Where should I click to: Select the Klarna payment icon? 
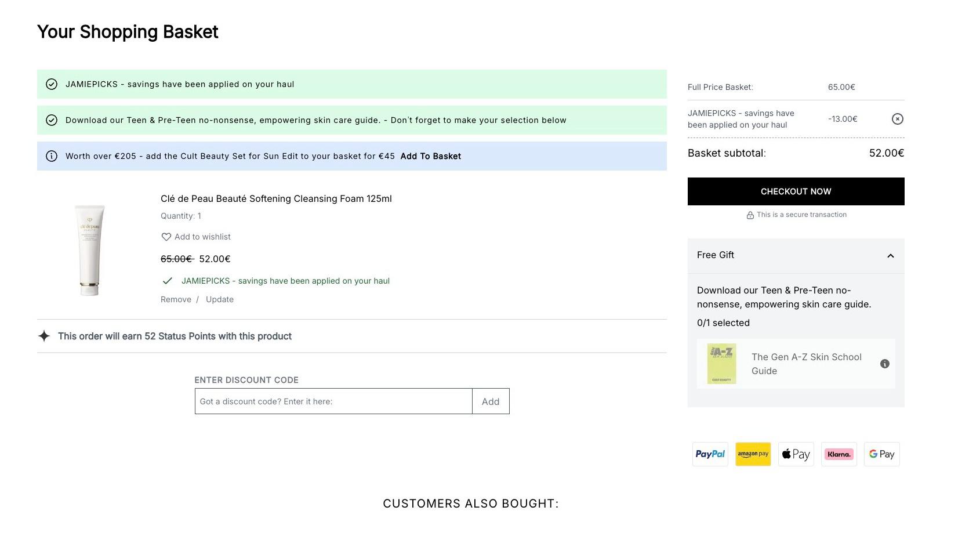839,454
